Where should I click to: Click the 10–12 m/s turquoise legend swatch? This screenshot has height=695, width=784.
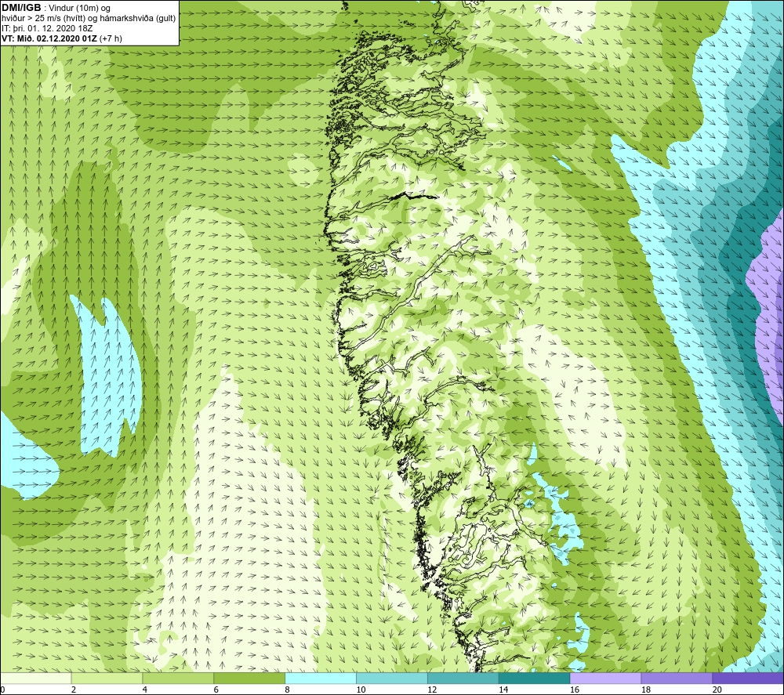click(x=392, y=678)
